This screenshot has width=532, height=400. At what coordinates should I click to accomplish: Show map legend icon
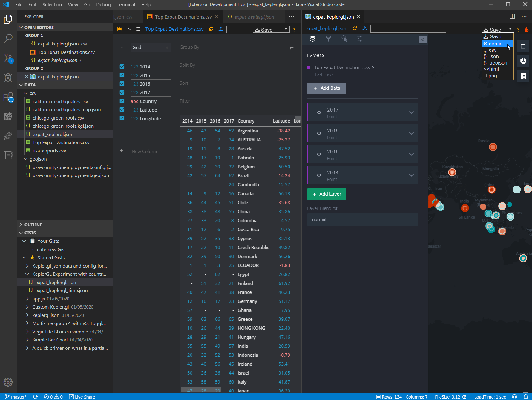[x=523, y=76]
